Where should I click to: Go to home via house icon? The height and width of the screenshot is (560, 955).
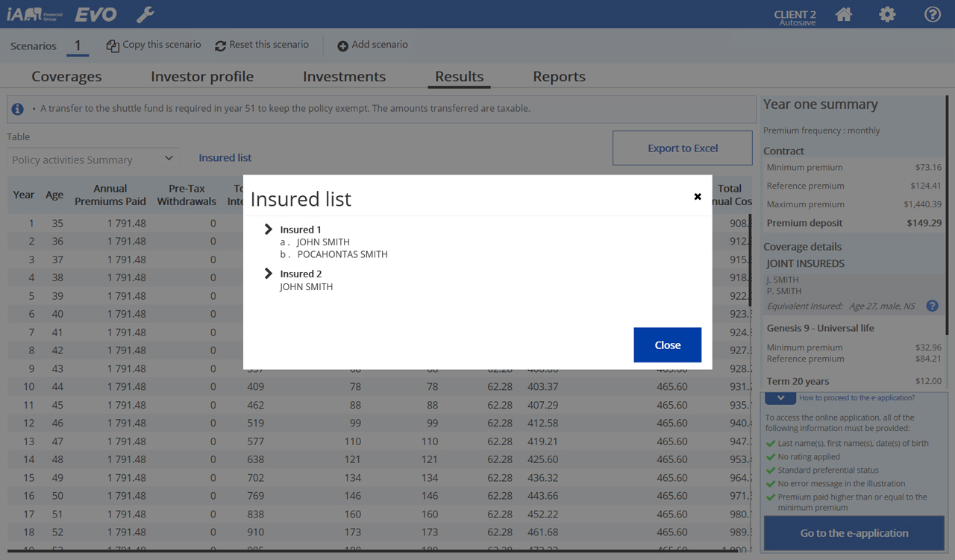point(844,14)
